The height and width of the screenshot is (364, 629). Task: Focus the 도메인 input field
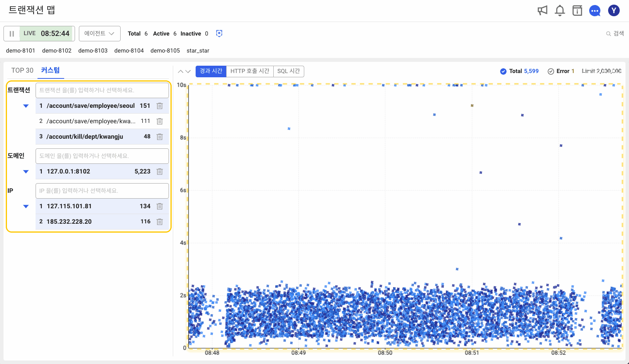[x=102, y=156]
